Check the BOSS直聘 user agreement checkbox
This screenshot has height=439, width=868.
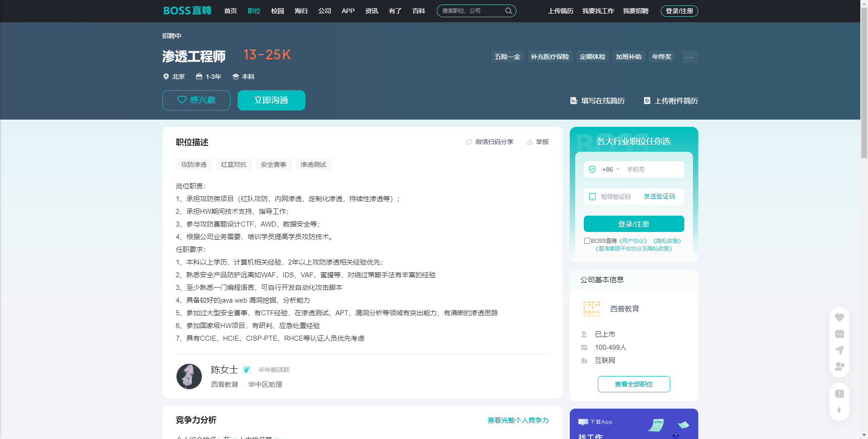click(x=587, y=241)
